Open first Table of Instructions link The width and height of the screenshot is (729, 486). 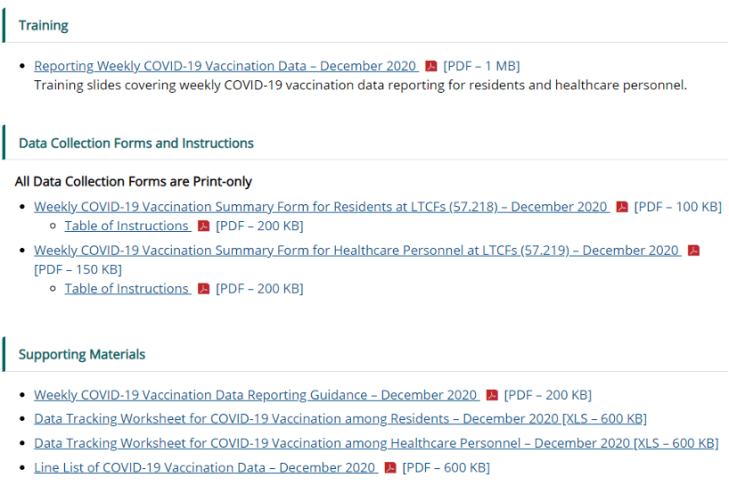pos(126,226)
